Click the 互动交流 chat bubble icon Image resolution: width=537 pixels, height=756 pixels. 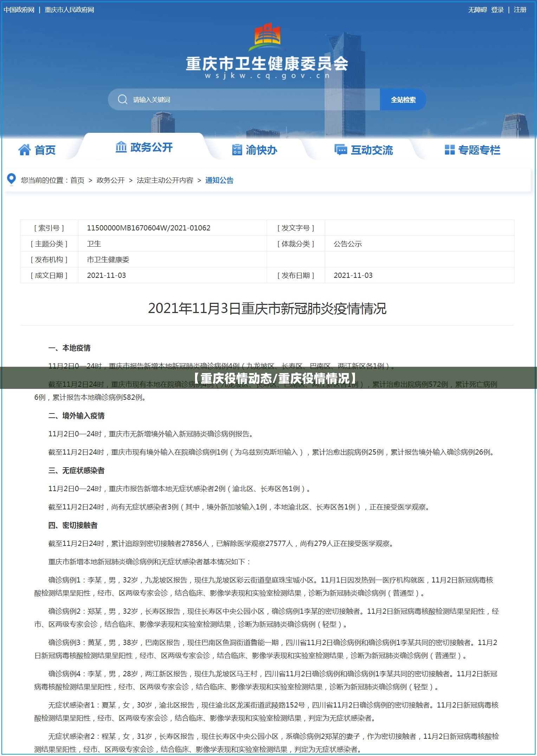coord(341,150)
